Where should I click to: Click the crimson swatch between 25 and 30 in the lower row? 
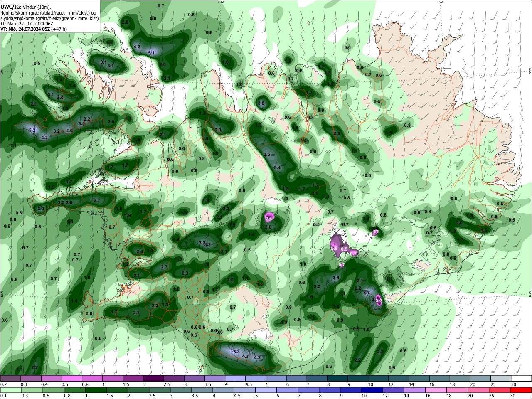pyautogui.click(x=500, y=390)
